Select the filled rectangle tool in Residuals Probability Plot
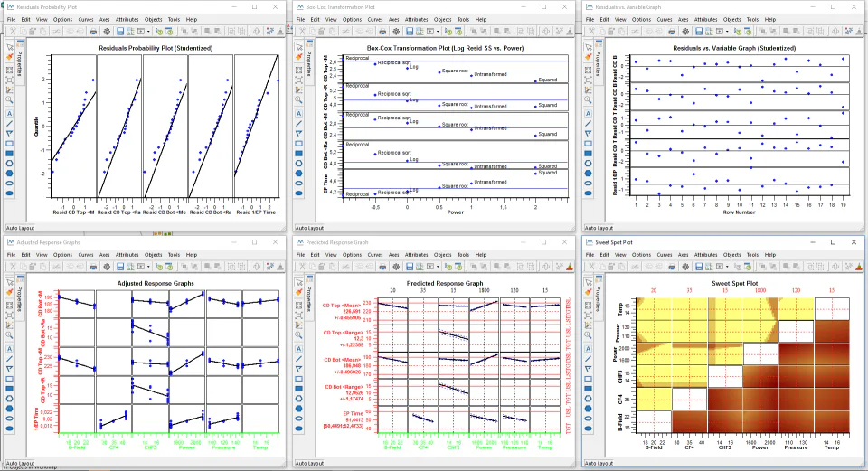Image resolution: width=868 pixels, height=471 pixels. pyautogui.click(x=9, y=154)
